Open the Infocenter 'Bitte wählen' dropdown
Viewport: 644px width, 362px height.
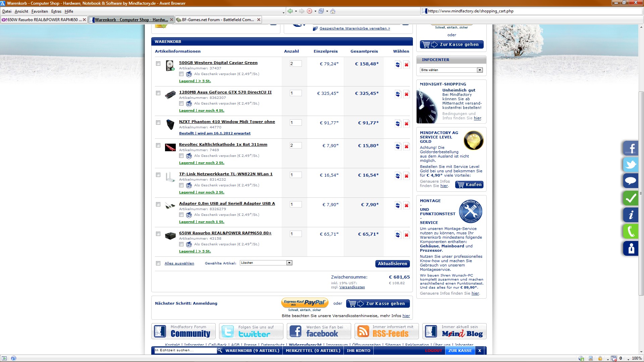pyautogui.click(x=451, y=70)
